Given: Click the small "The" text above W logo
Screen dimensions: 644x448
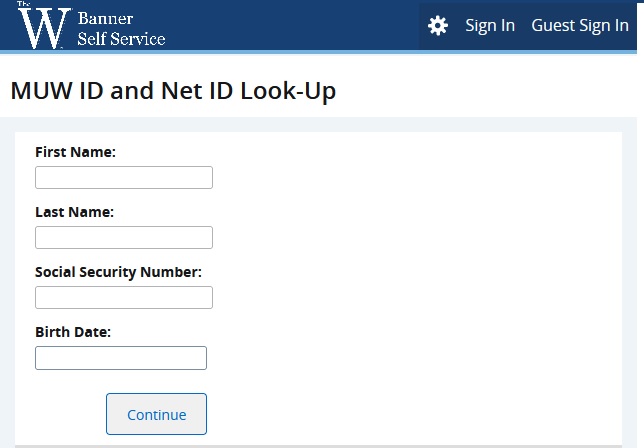Looking at the screenshot, I should [x=23, y=5].
